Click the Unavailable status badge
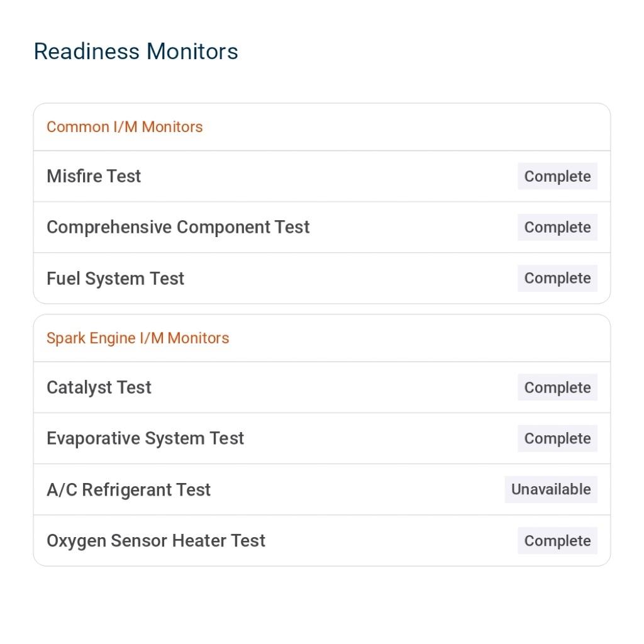Screen dimensions: 644x644 551,490
